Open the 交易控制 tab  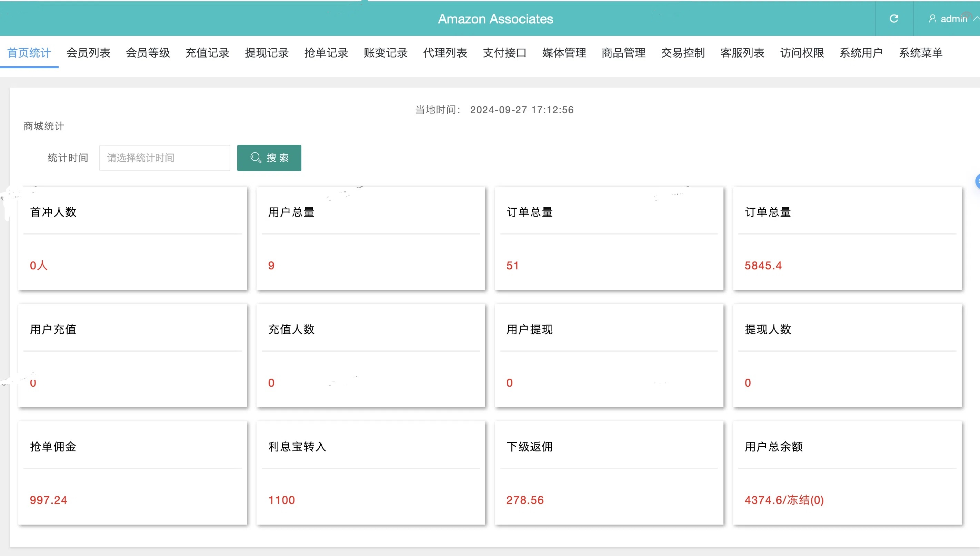683,53
